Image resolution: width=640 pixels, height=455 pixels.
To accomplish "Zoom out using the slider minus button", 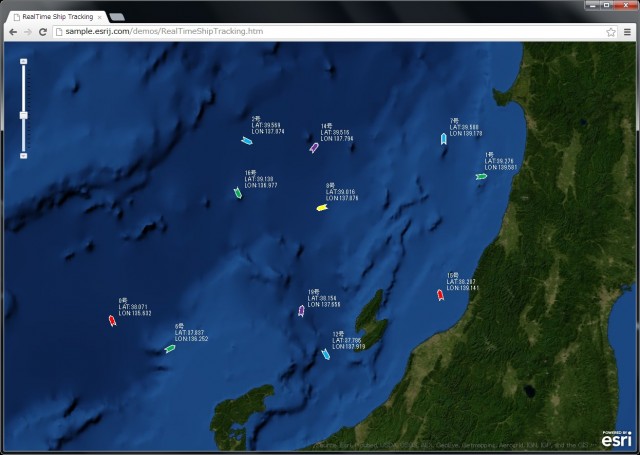I will [x=23, y=155].
